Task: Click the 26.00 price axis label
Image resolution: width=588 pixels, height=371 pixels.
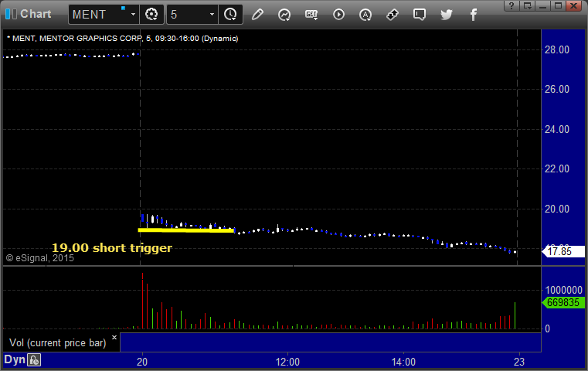Action: [557, 90]
